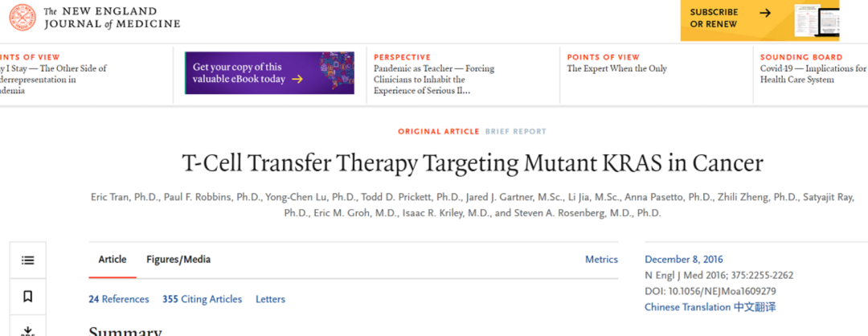This screenshot has height=336, width=868.
Task: Click the arrow in Subscribe or Renew banner
Action: pyautogui.click(x=765, y=13)
